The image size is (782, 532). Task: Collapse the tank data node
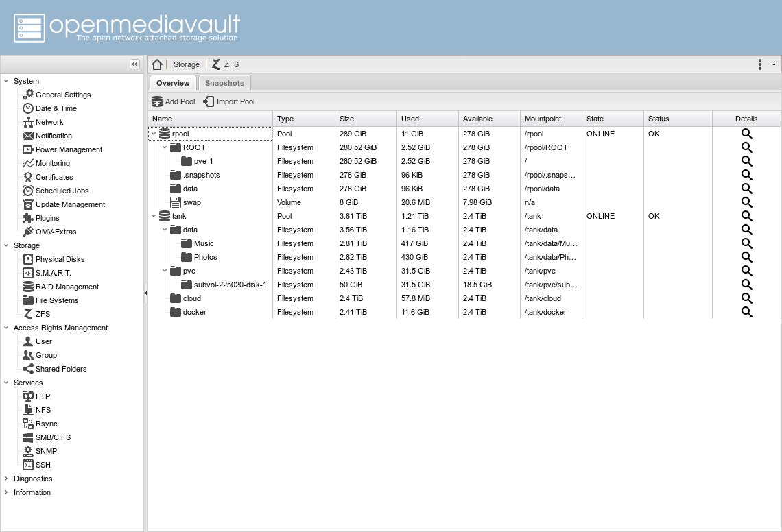pyautogui.click(x=165, y=230)
